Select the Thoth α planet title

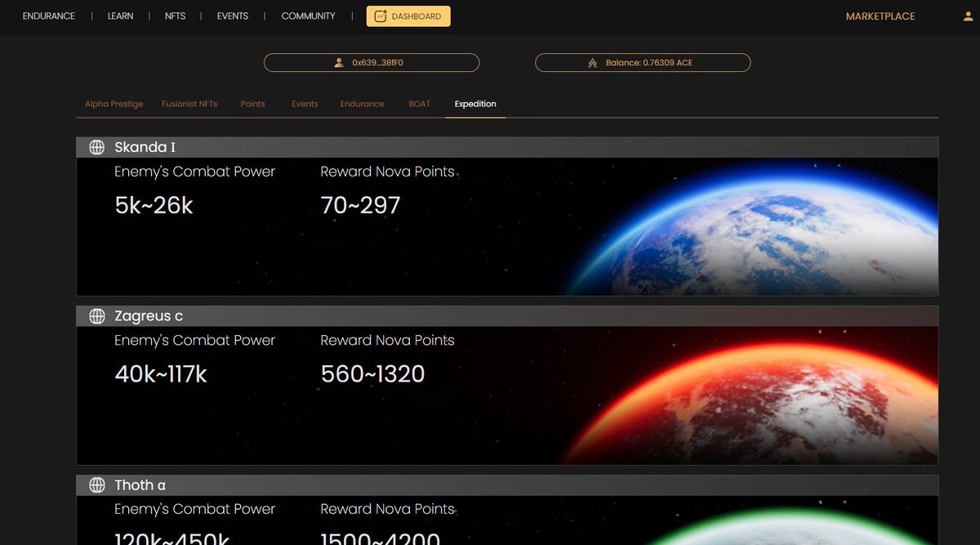coord(140,485)
